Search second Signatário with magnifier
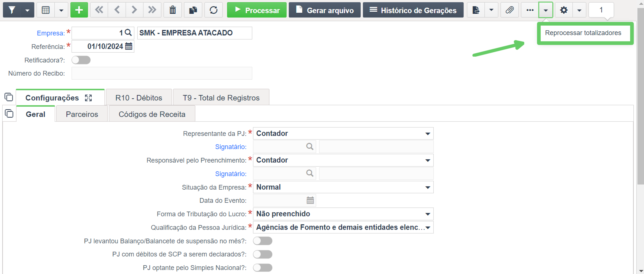 coord(310,173)
